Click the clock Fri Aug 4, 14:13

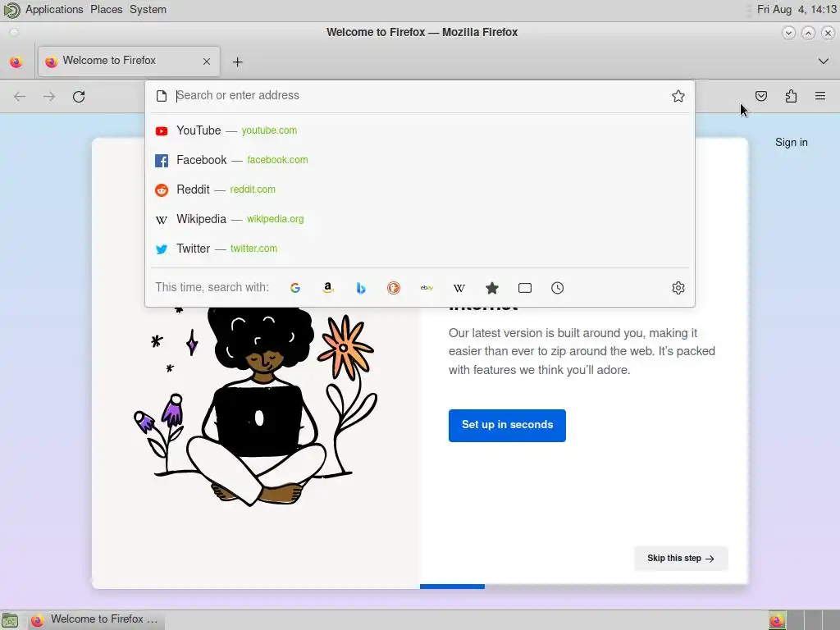pyautogui.click(x=797, y=10)
